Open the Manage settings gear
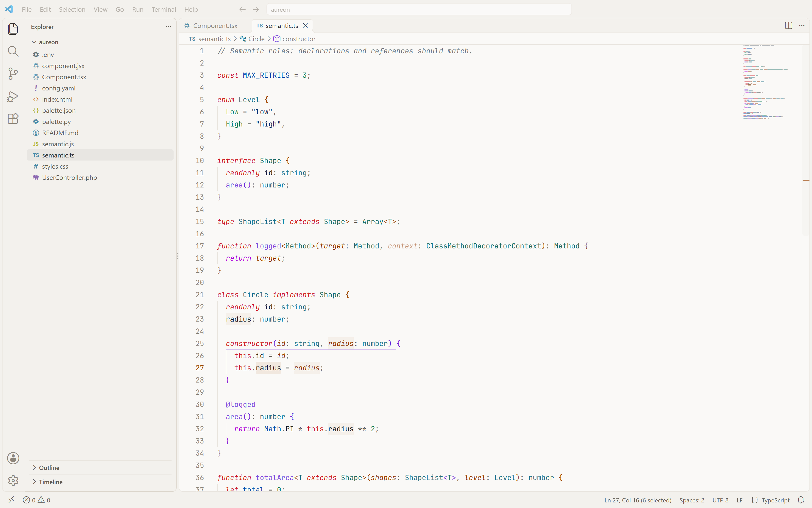The height and width of the screenshot is (508, 812). pyautogui.click(x=13, y=481)
